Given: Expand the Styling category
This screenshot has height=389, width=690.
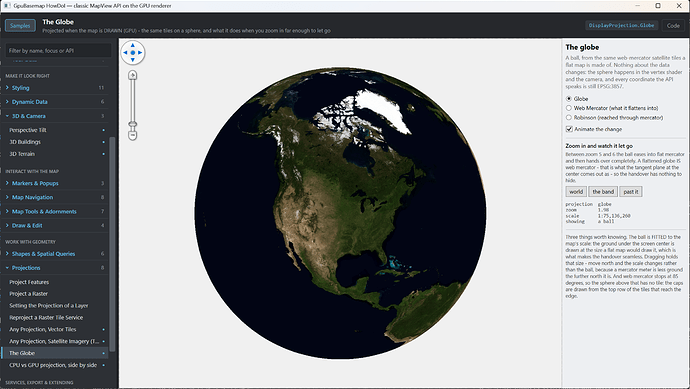Looking at the screenshot, I should pos(55,88).
